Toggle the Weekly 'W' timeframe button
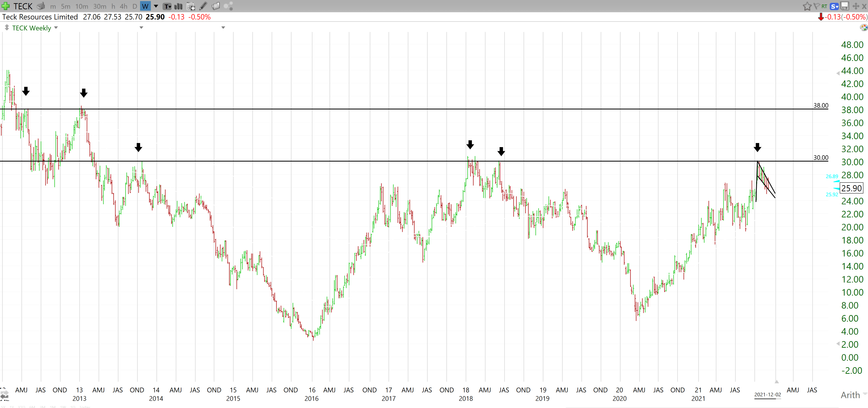 pos(145,6)
